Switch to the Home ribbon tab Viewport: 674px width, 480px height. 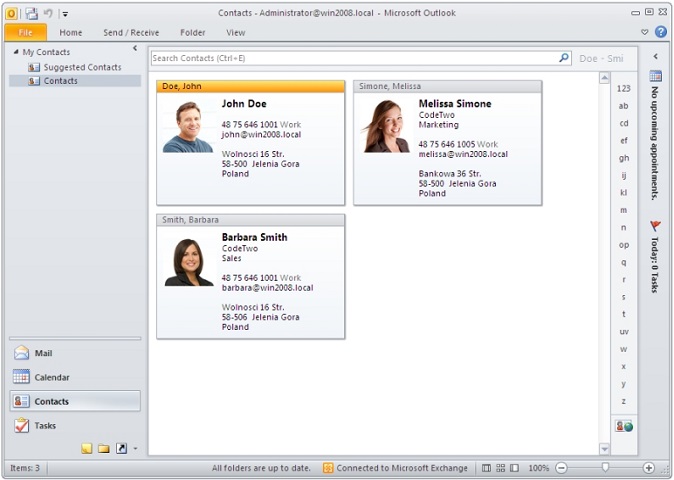tap(70, 33)
